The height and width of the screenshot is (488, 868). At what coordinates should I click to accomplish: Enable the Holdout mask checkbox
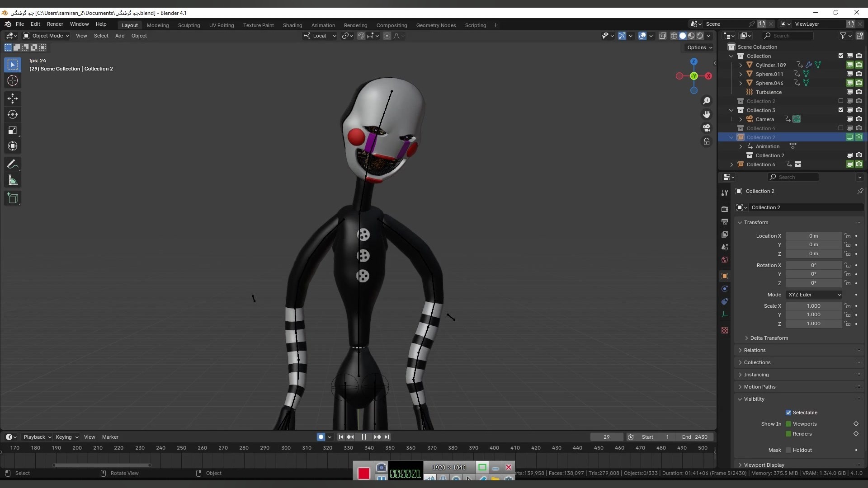tap(788, 450)
